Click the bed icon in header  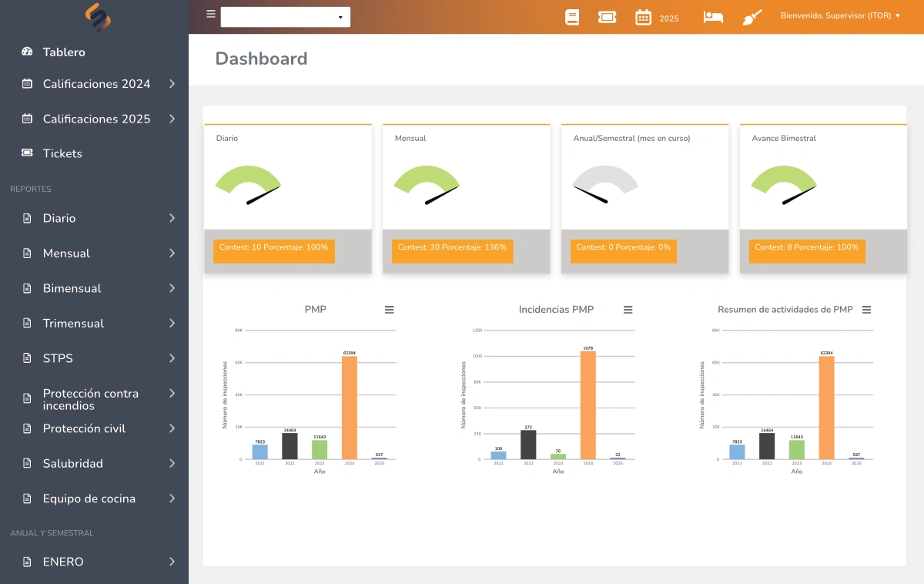coord(713,17)
